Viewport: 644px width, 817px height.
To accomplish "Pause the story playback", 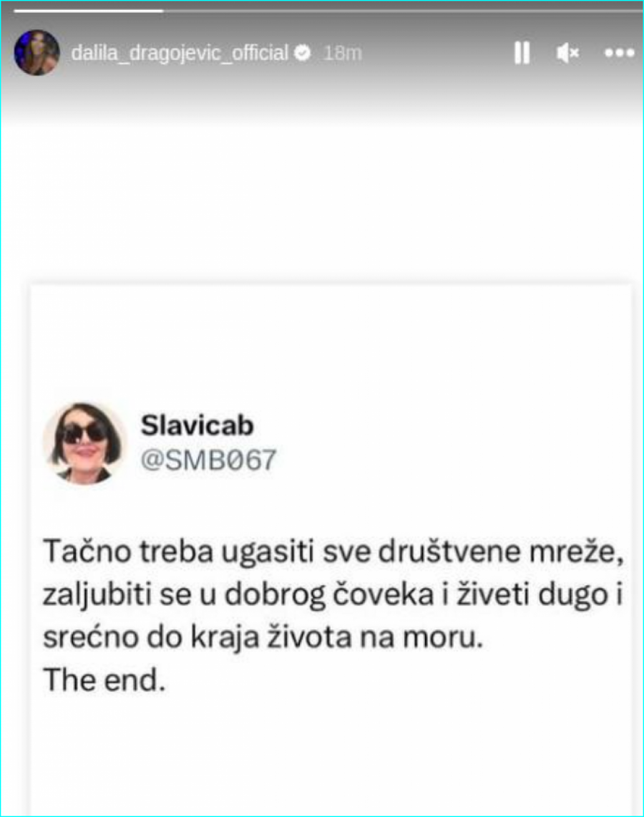I will (x=522, y=52).
